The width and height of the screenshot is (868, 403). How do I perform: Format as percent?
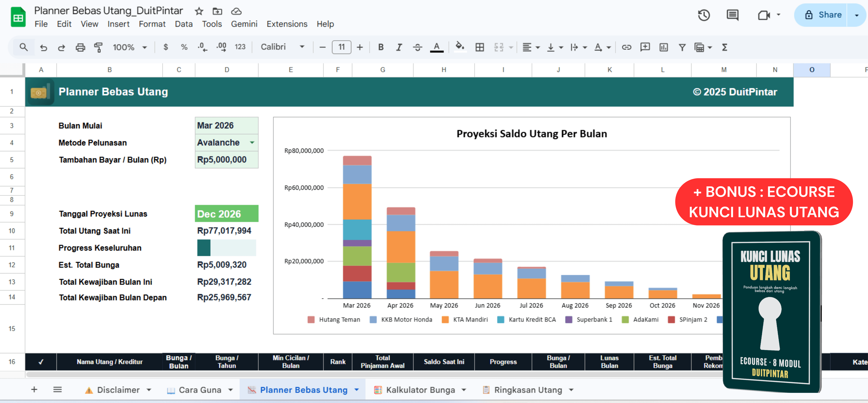[x=184, y=47]
